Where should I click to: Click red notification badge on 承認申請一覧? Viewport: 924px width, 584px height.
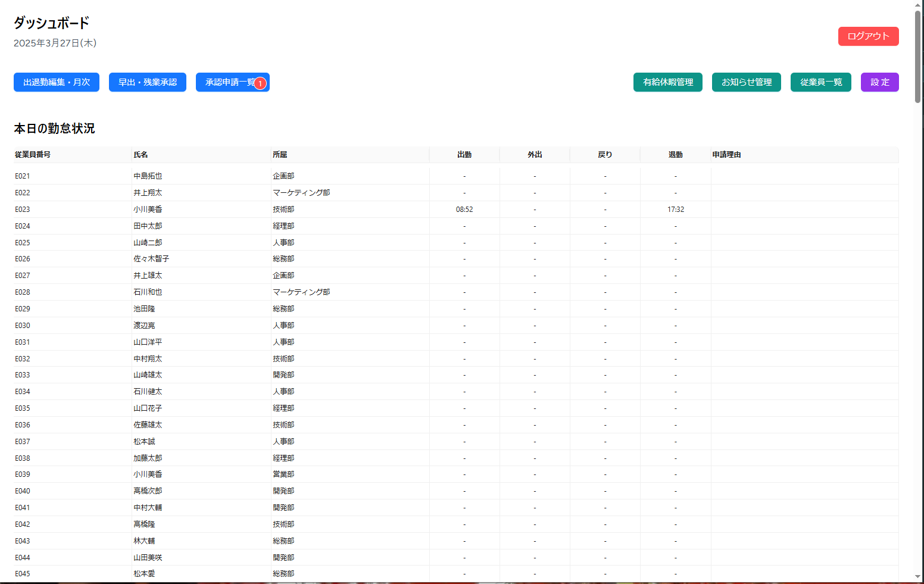coord(260,84)
